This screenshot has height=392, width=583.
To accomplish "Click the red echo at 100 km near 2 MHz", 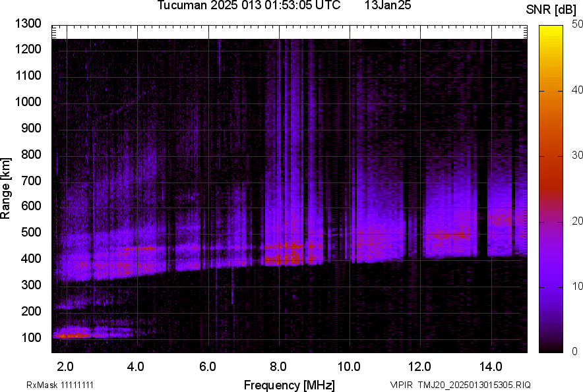I will click(71, 335).
